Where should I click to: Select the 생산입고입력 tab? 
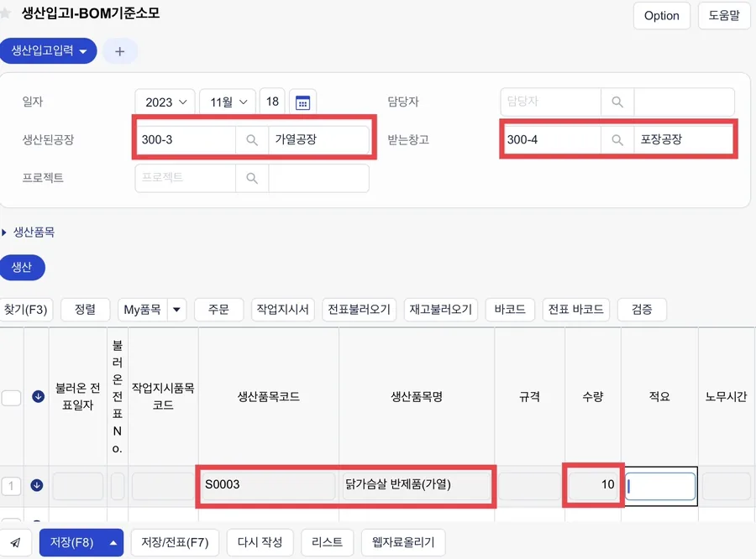pos(48,50)
